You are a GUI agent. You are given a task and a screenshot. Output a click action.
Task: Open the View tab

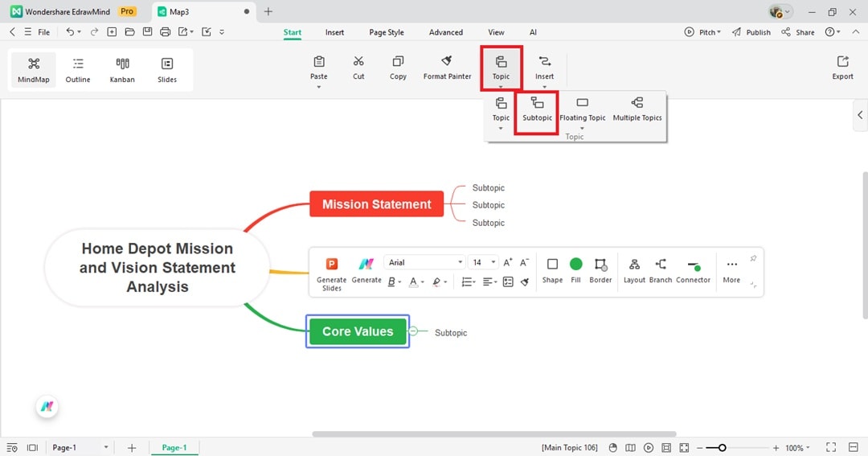click(x=496, y=32)
